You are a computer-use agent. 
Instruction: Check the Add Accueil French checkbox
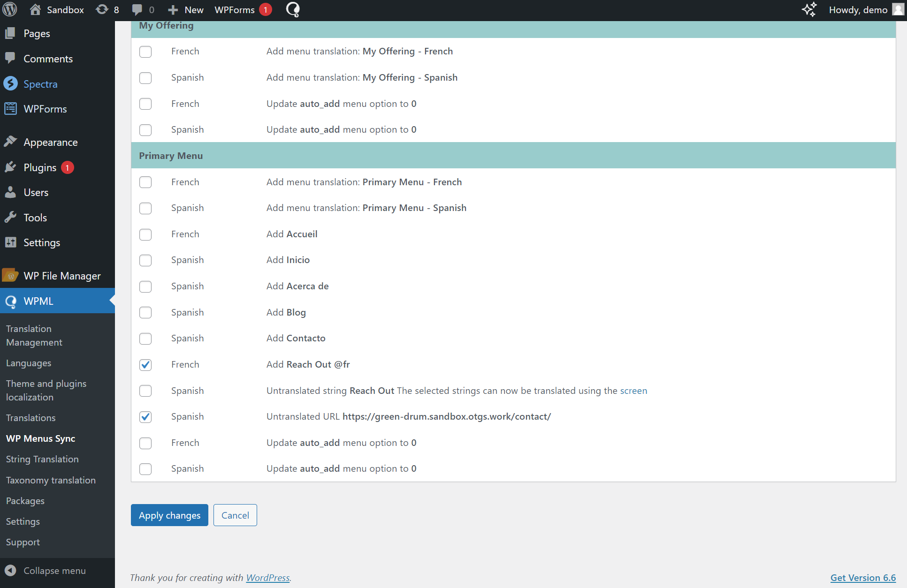click(145, 234)
